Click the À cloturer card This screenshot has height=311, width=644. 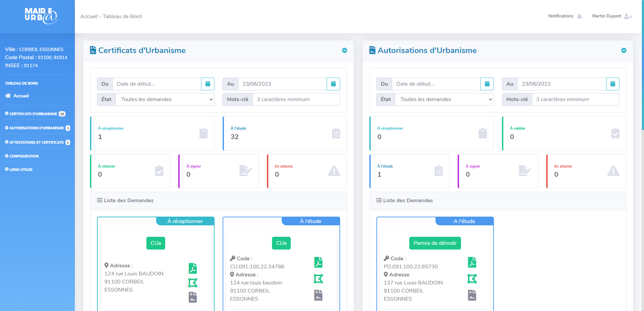click(130, 171)
